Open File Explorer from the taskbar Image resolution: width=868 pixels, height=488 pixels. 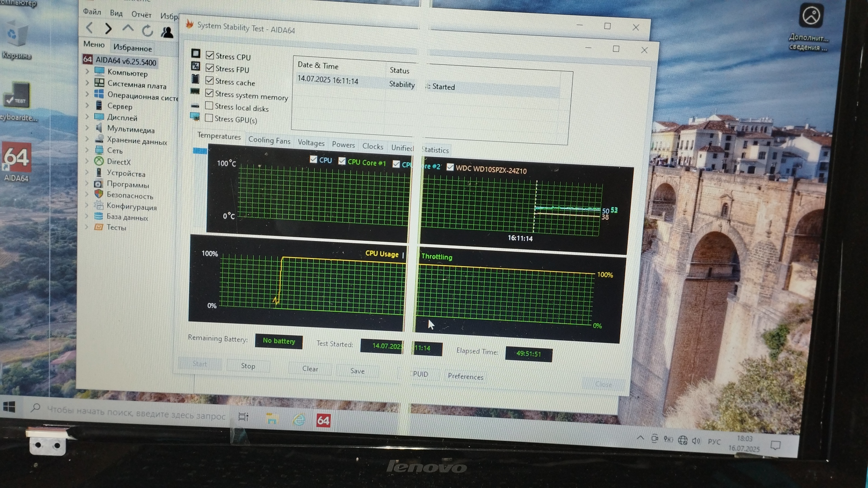tap(272, 419)
